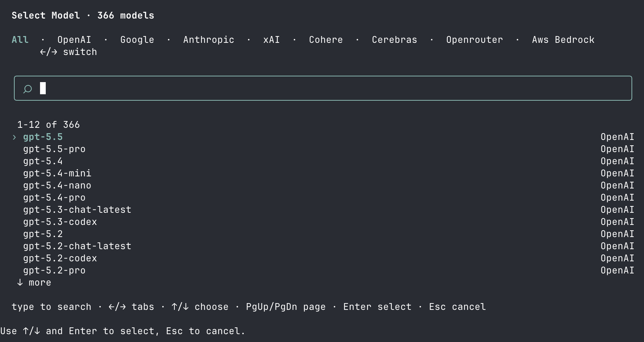Click the down-arrow more indicator
This screenshot has width=644, height=342.
point(34,282)
